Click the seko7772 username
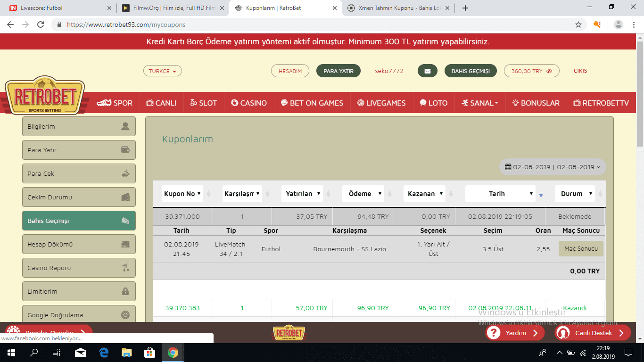The image size is (644, 362). (x=389, y=71)
